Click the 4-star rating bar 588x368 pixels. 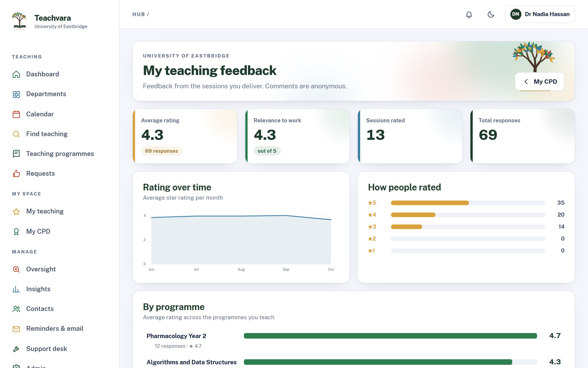pyautogui.click(x=468, y=215)
